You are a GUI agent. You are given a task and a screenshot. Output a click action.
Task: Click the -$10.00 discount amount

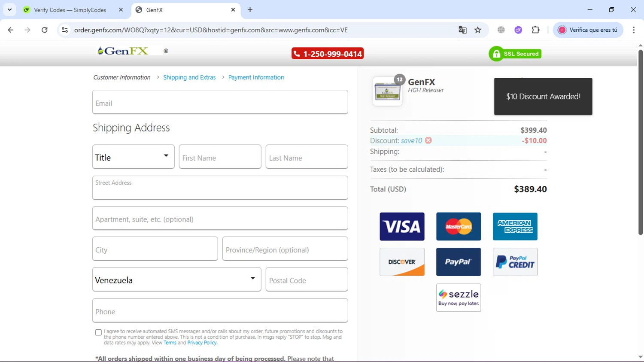click(x=534, y=140)
